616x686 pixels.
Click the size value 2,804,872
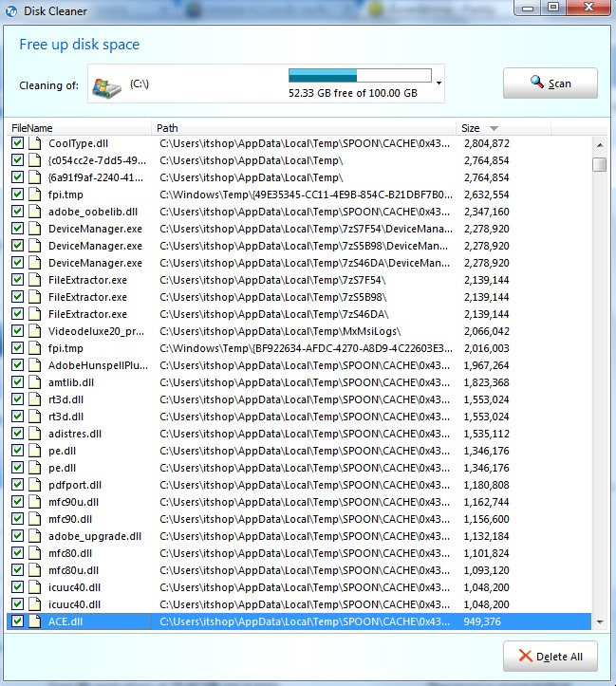487,143
